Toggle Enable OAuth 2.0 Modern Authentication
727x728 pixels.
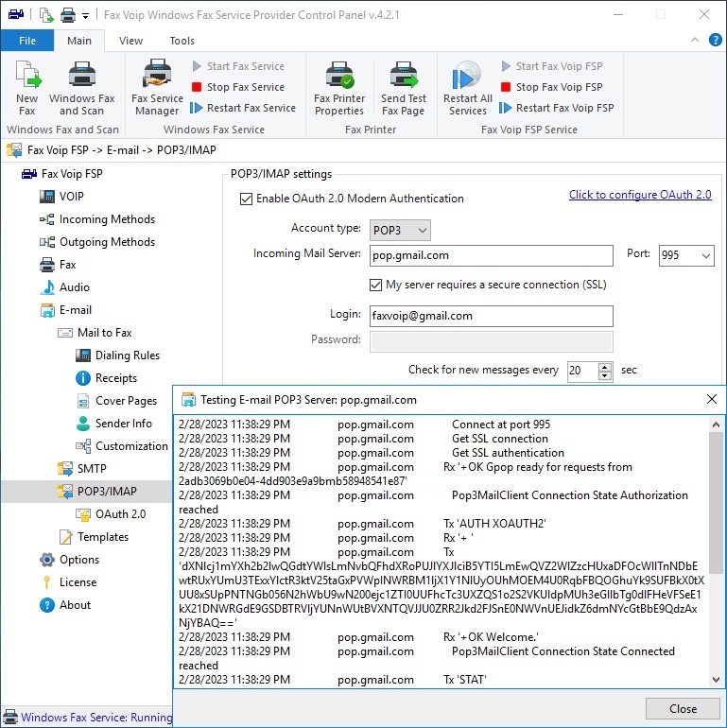pyautogui.click(x=246, y=199)
